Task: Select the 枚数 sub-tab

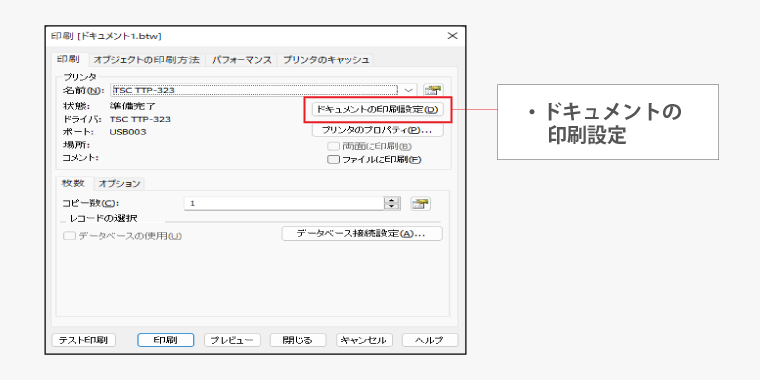Action: 74,183
